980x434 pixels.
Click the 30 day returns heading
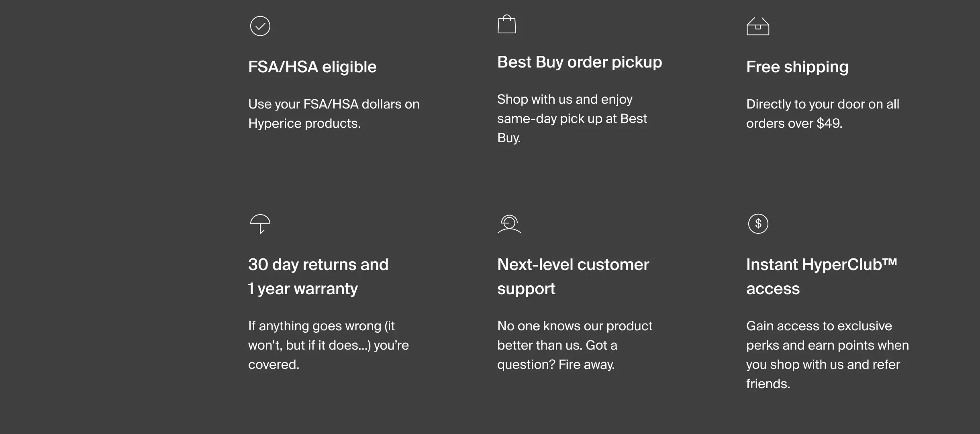click(x=318, y=265)
